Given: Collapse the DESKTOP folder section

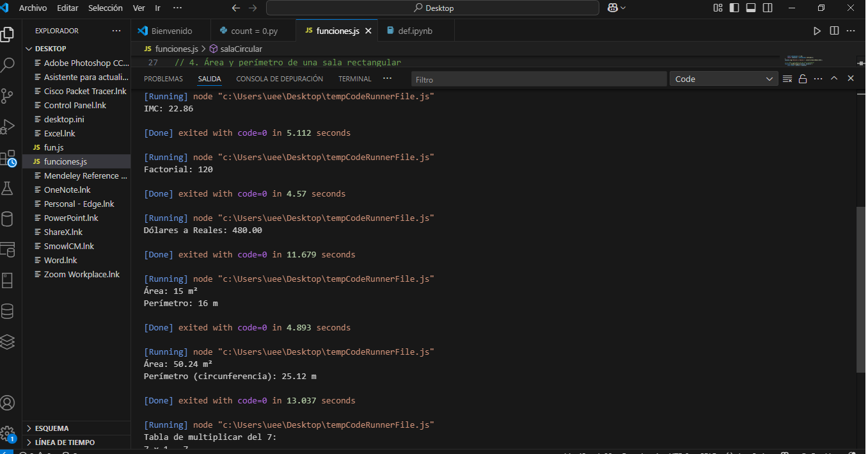Looking at the screenshot, I should [x=29, y=49].
